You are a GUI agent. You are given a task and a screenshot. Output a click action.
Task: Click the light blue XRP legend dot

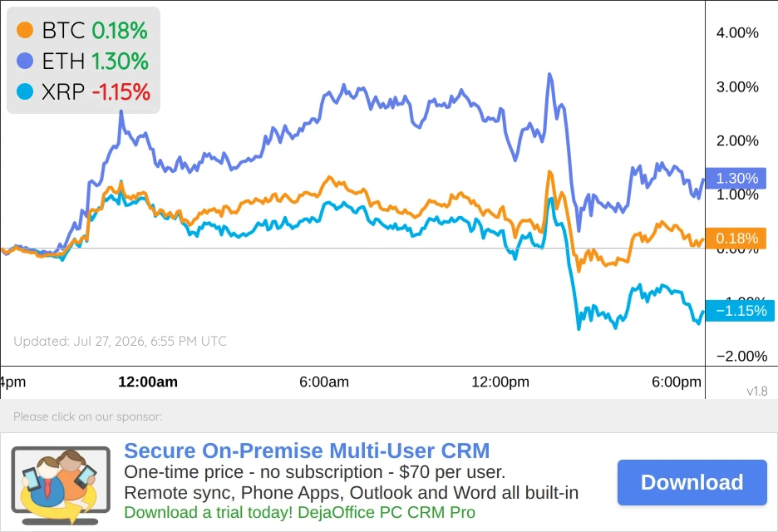pos(25,91)
